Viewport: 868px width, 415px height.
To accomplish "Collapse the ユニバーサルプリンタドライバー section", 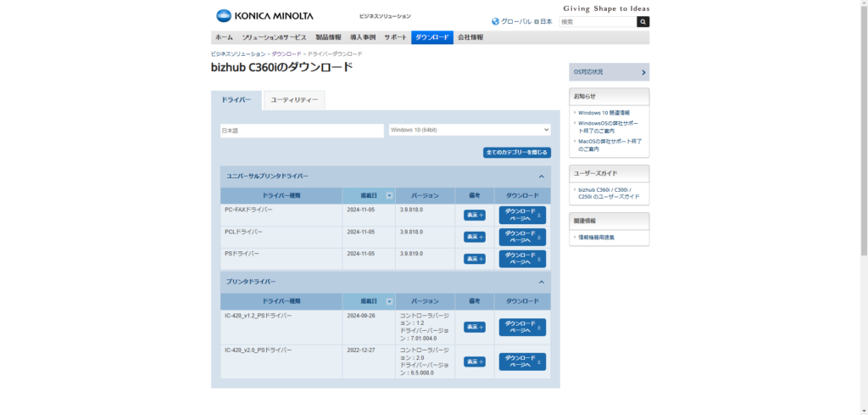I will pyautogui.click(x=542, y=177).
